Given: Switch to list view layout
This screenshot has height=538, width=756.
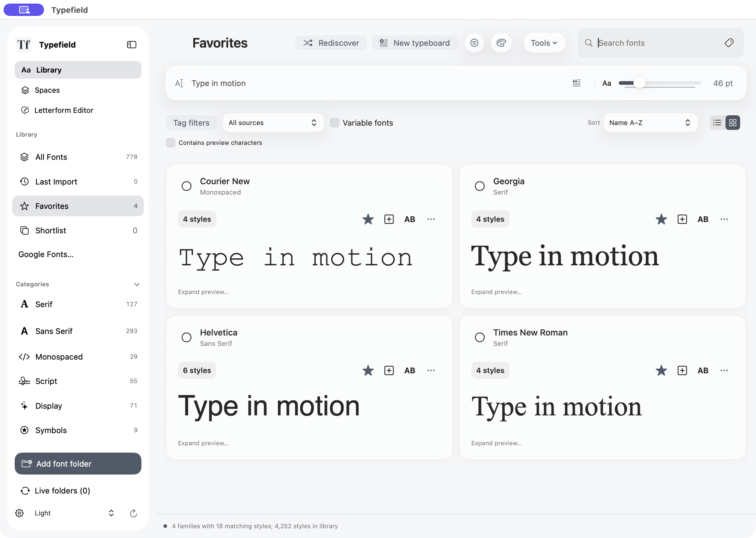Looking at the screenshot, I should click(x=717, y=123).
